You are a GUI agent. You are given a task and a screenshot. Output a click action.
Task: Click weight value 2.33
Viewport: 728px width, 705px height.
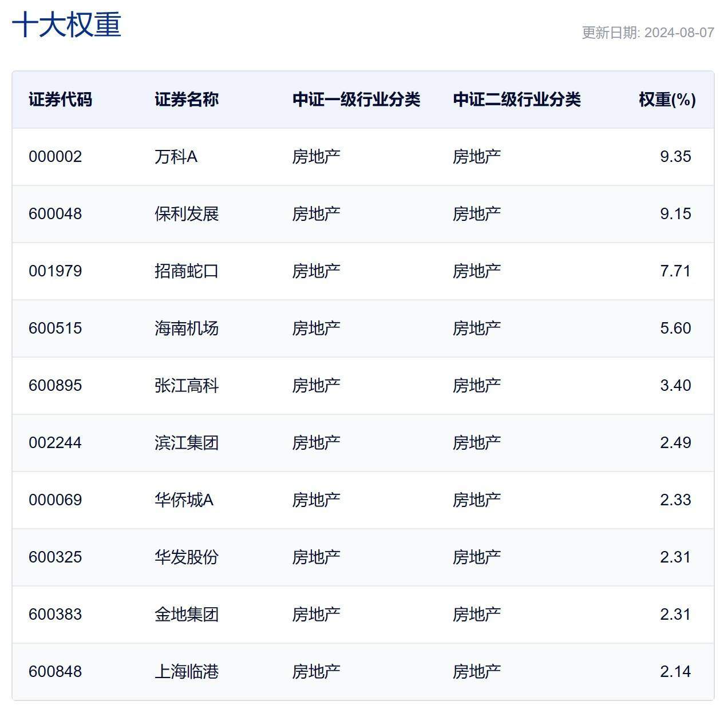click(675, 500)
